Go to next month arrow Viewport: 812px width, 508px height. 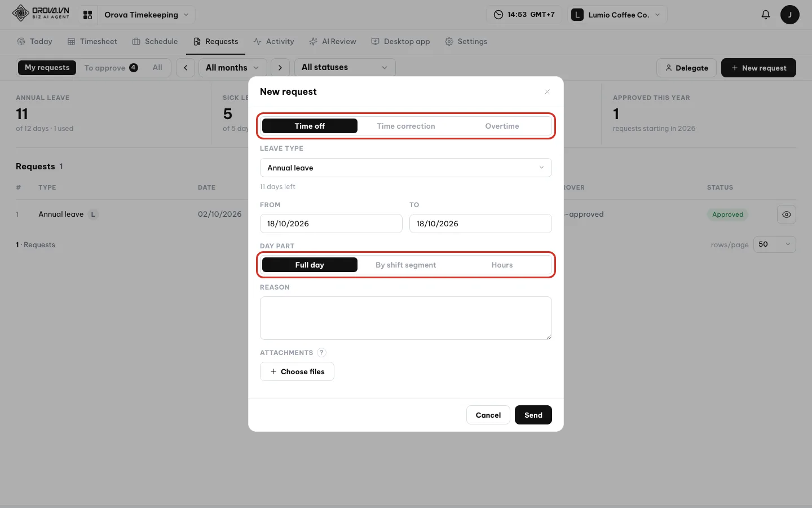point(280,68)
